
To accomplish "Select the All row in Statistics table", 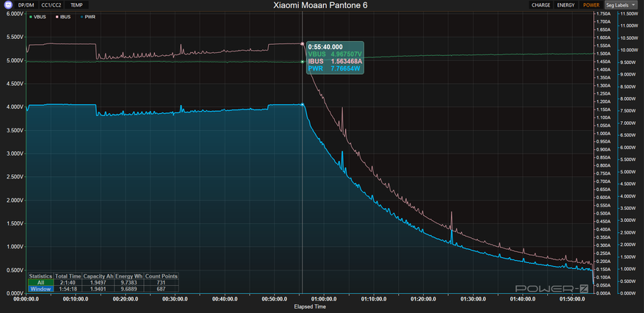I will tap(40, 283).
